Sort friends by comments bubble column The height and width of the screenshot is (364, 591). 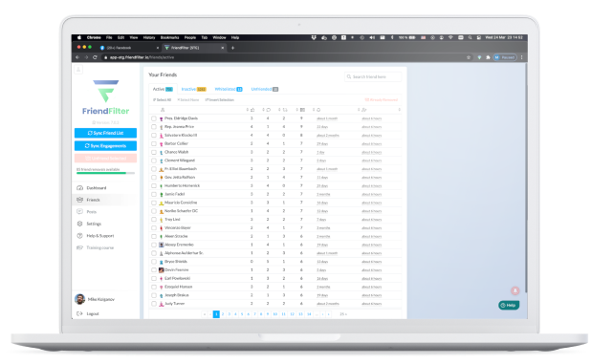269,110
